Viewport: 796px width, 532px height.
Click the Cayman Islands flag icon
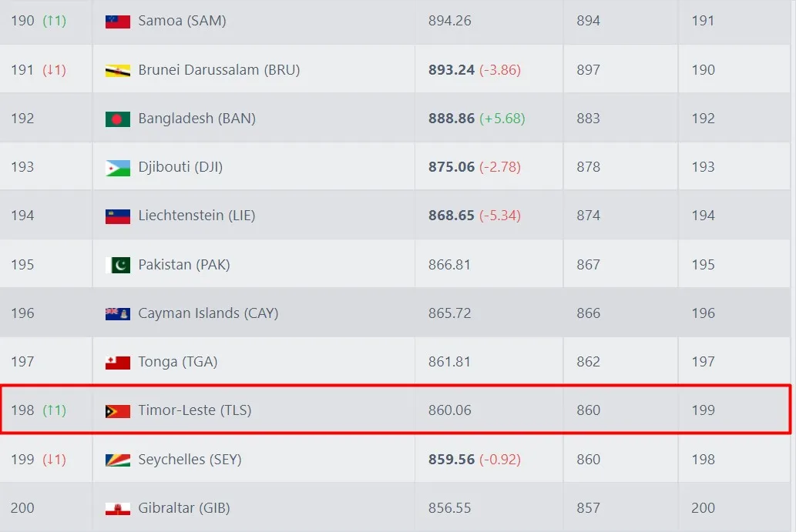pyautogui.click(x=117, y=313)
